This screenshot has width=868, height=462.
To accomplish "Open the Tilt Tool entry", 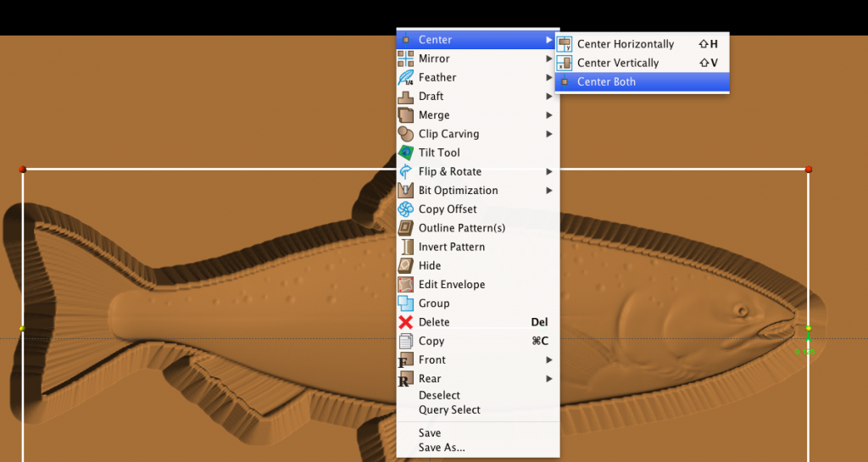I will [x=478, y=153].
